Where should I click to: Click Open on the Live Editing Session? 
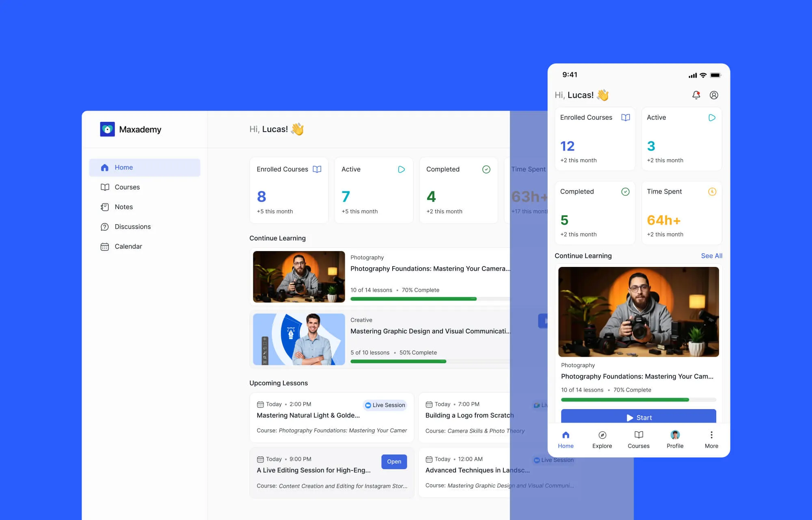(394, 461)
